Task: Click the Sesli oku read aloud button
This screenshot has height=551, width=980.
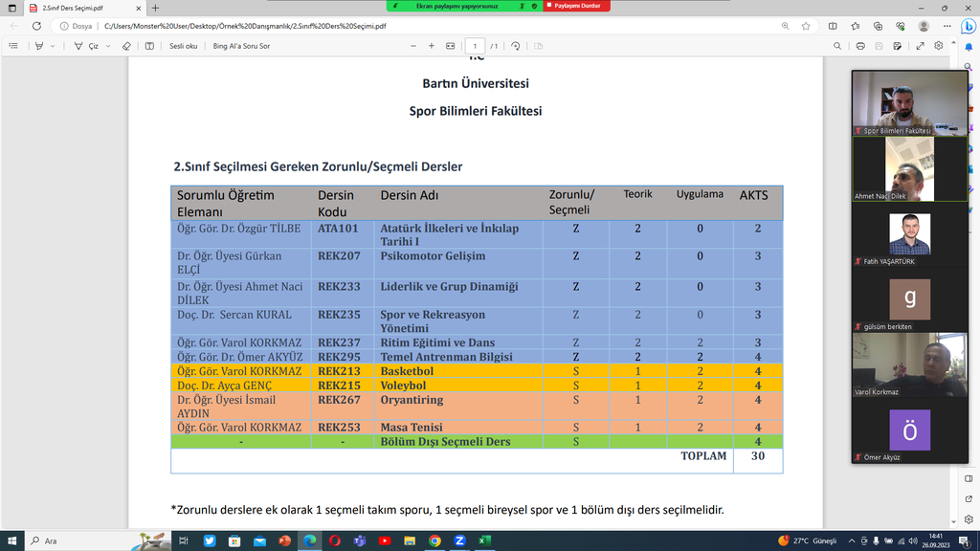Action: click(183, 46)
